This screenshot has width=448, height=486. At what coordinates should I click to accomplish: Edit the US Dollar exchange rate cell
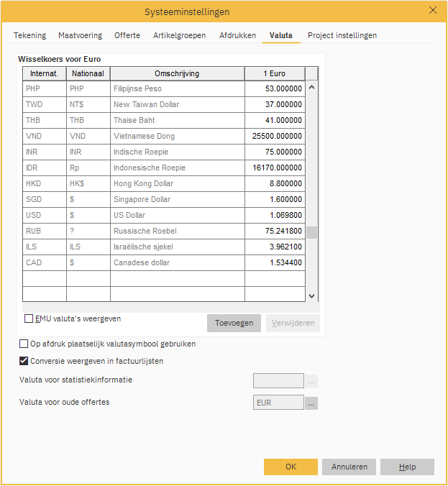coord(275,215)
